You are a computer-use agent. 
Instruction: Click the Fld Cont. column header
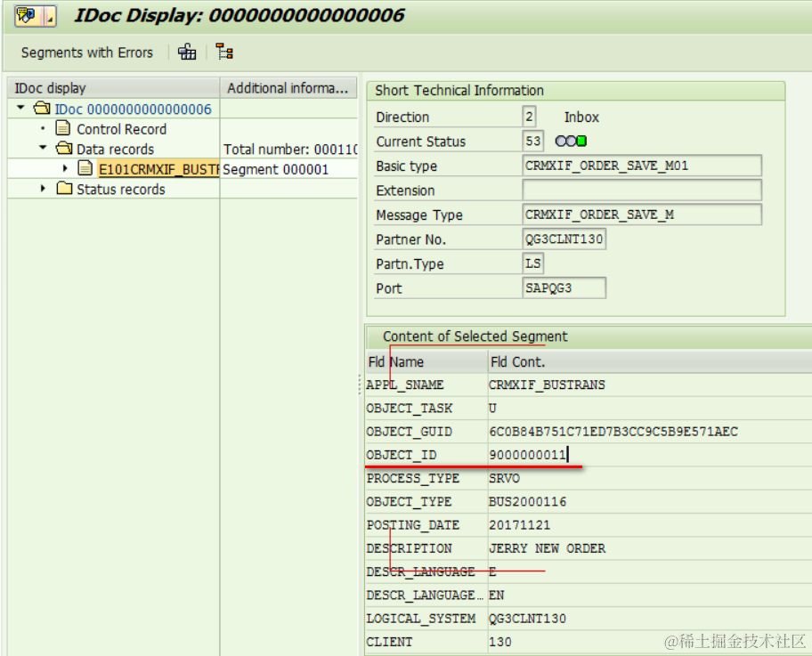click(x=650, y=362)
